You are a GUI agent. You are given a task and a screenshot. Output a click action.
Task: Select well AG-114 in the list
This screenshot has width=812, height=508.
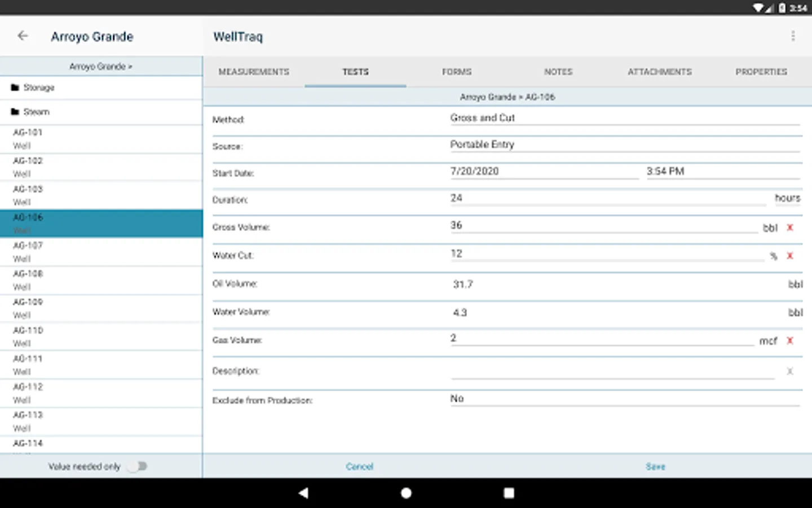101,445
